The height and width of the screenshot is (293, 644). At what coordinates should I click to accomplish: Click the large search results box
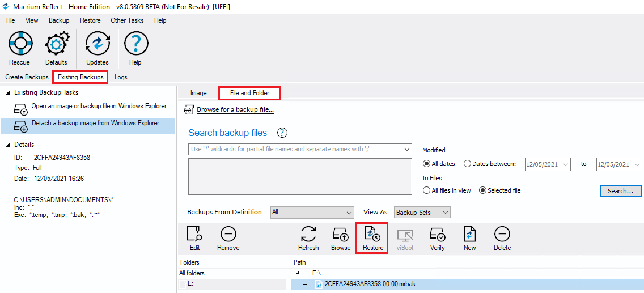(x=300, y=176)
